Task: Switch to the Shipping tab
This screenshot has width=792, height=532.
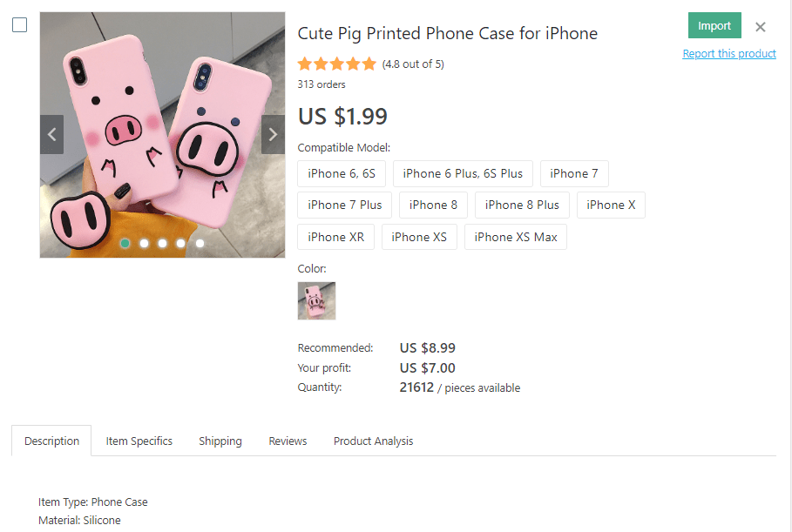Action: click(x=220, y=441)
